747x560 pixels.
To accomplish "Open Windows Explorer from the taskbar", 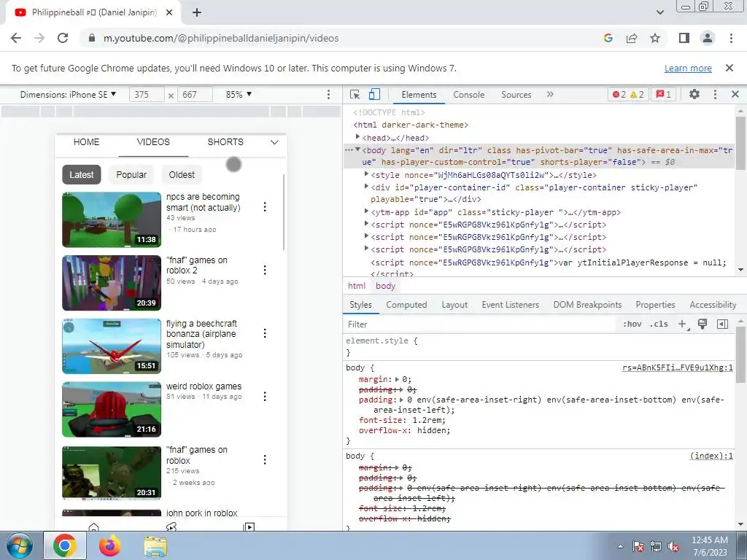I will point(156,546).
